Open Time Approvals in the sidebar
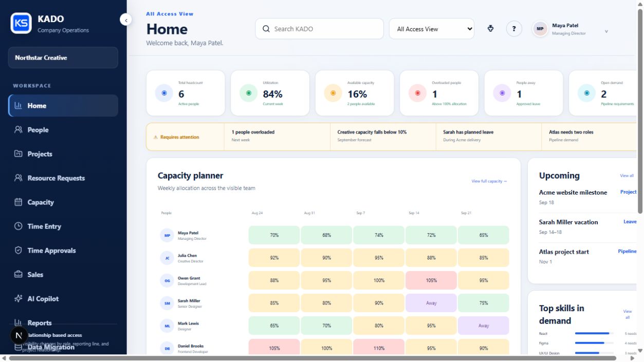Screen dimensions: 644x362 [x=63, y=250]
